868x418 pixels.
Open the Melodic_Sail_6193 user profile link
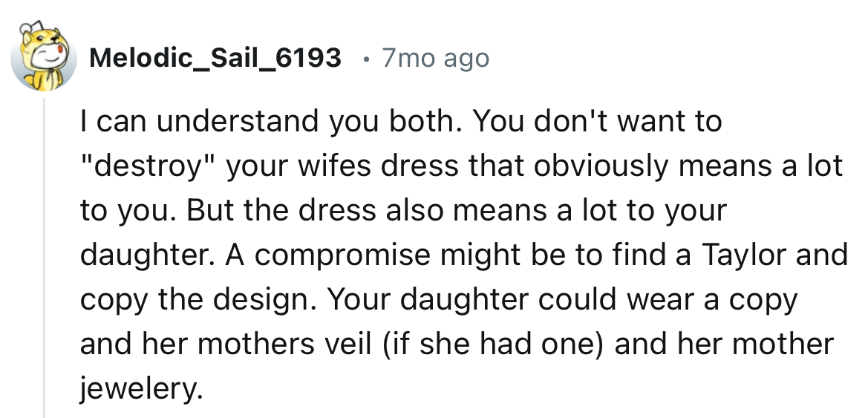coord(215,57)
